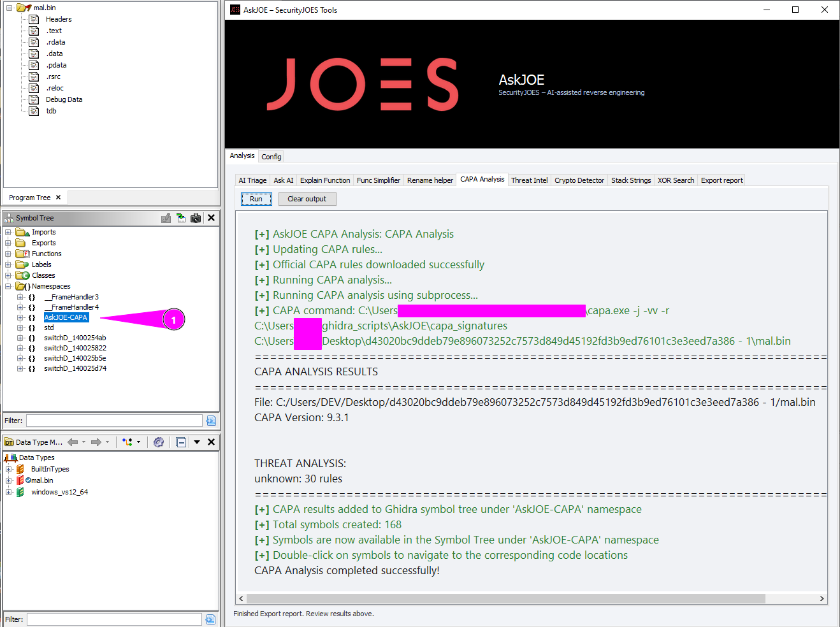Expand the AskJOE-CAPA namespace

pos(20,317)
